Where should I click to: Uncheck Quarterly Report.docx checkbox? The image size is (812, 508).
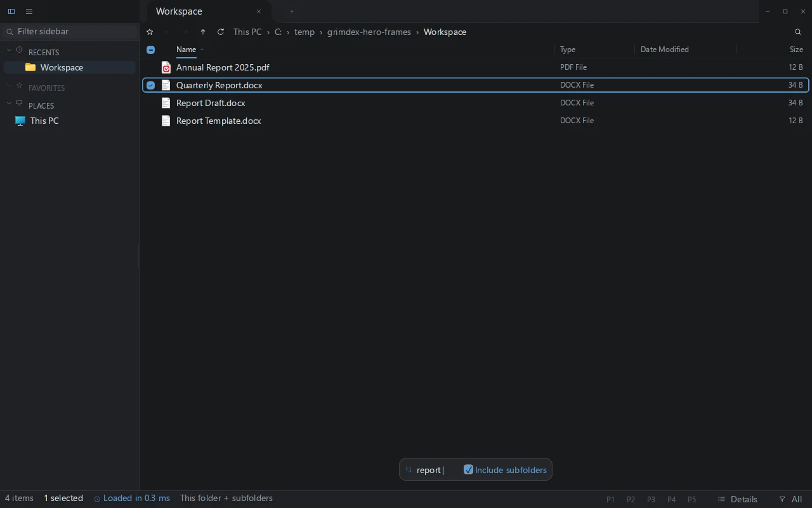click(x=150, y=85)
